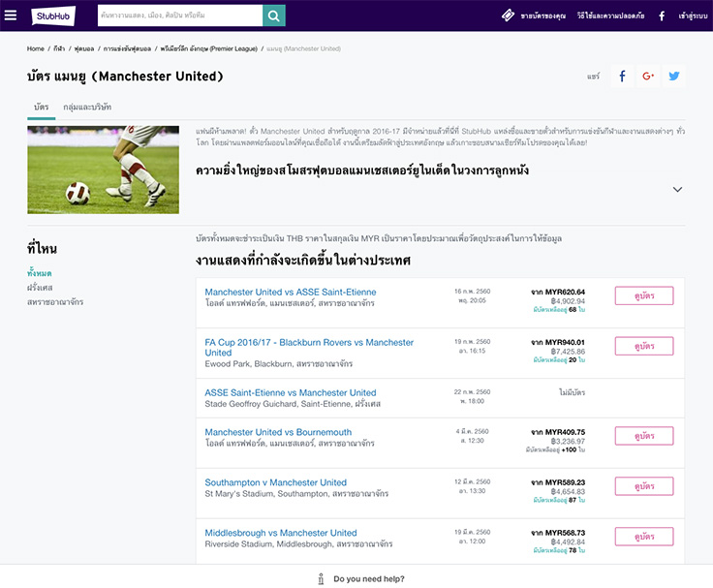
Task: Click Do you need help? bar
Action: point(356,576)
